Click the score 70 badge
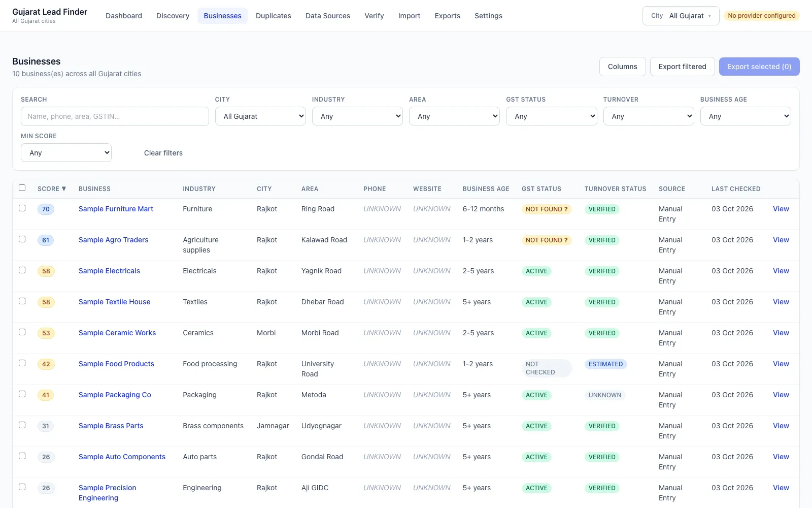The width and height of the screenshot is (812, 508). coord(46,209)
